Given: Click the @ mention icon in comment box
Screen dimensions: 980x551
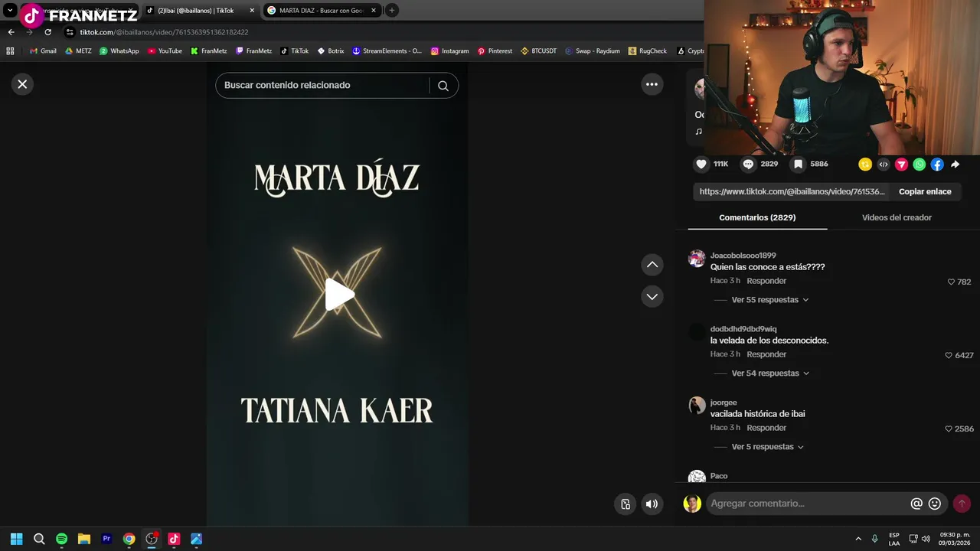Looking at the screenshot, I should 916,504.
